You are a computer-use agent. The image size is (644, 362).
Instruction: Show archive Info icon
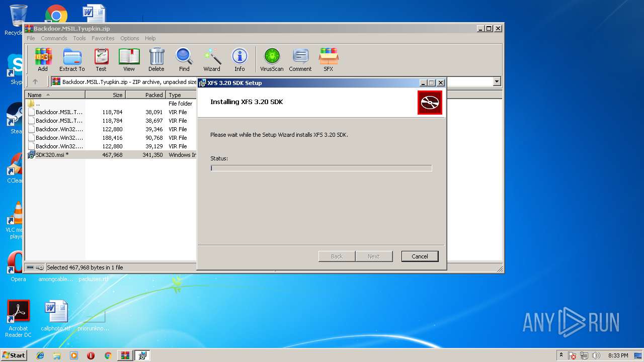[x=239, y=60]
